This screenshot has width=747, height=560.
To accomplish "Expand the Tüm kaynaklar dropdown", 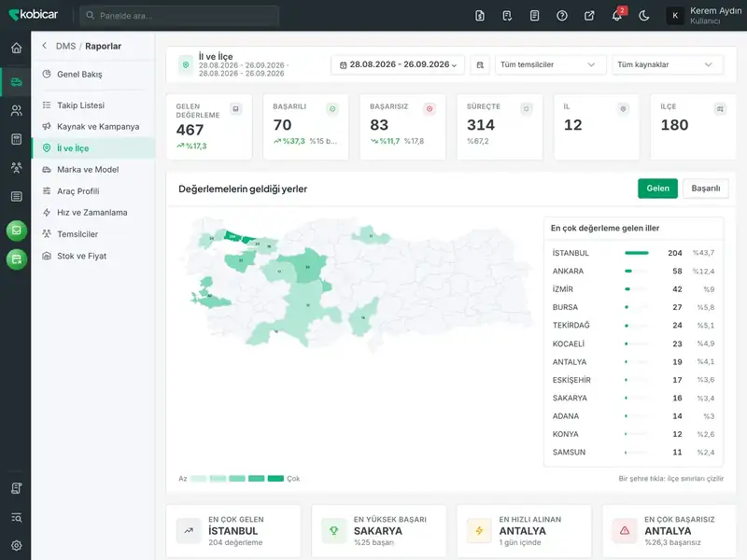I will click(667, 64).
